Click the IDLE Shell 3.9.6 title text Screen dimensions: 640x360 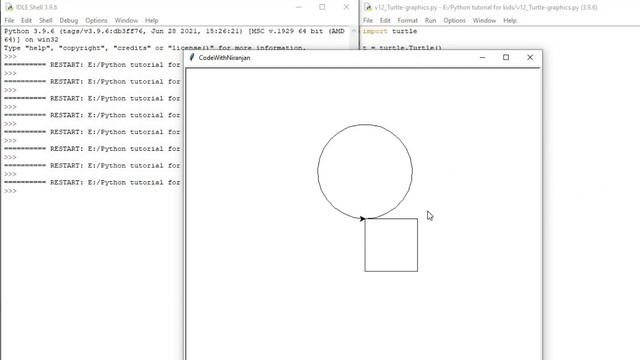coord(37,7)
